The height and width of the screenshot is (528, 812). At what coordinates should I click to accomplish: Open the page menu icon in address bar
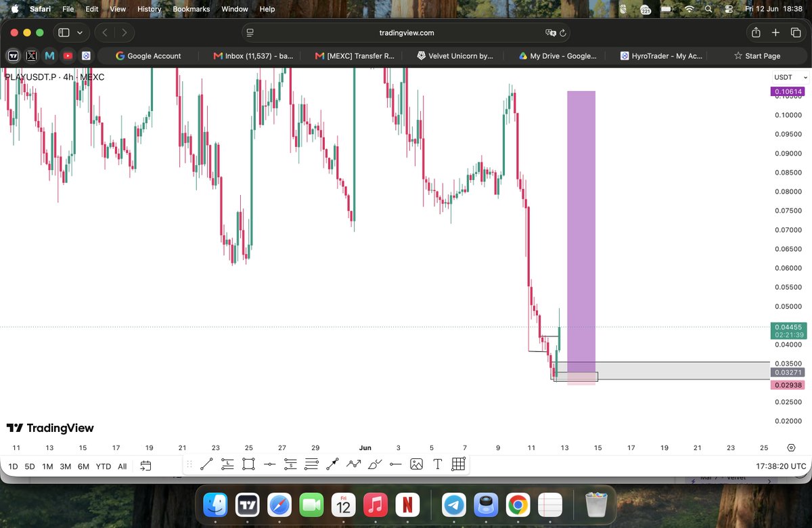250,32
